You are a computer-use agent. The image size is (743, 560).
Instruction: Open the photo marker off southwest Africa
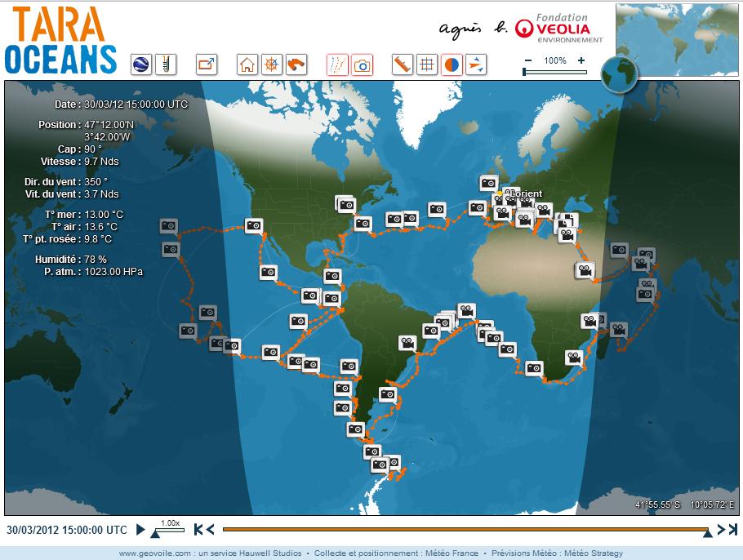click(534, 367)
